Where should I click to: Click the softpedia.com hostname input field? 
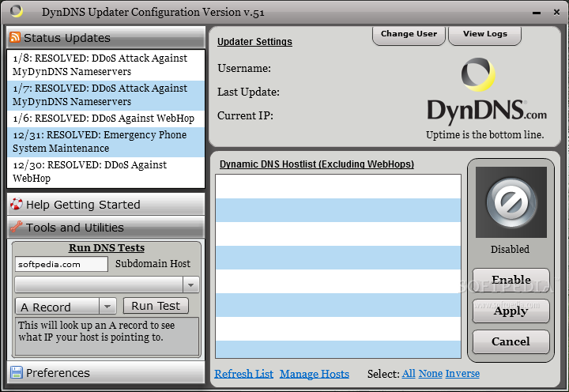tap(62, 264)
